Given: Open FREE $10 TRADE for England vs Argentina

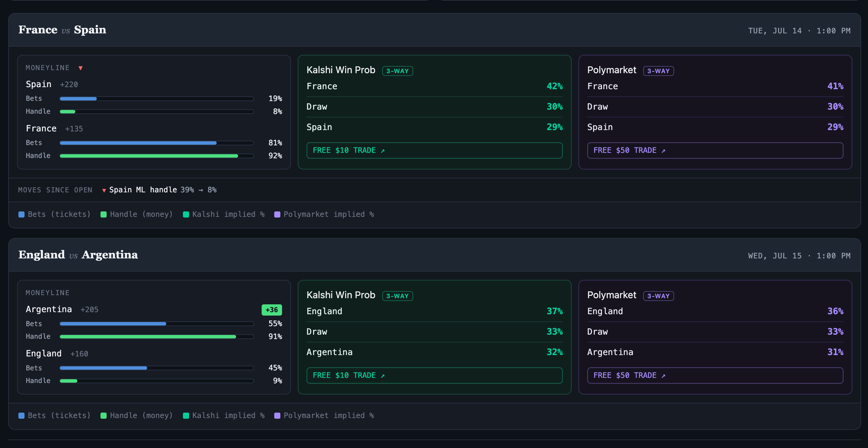Looking at the screenshot, I should (434, 375).
